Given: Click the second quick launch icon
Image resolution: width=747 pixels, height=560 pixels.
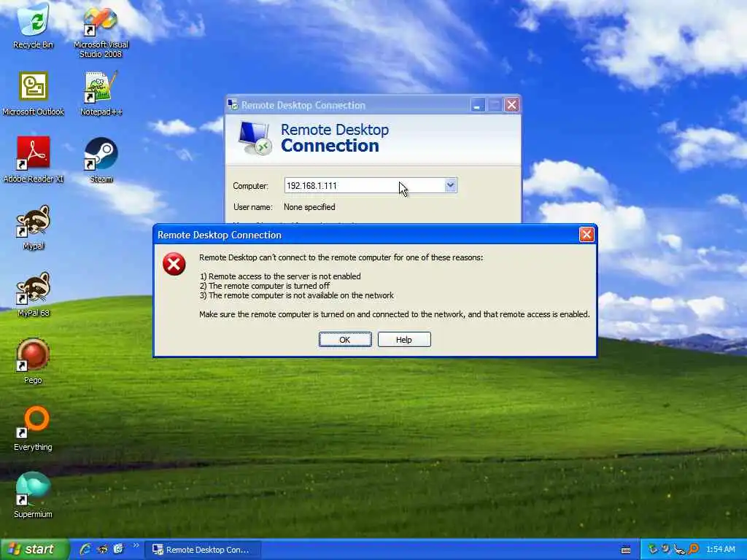Looking at the screenshot, I should (x=102, y=549).
